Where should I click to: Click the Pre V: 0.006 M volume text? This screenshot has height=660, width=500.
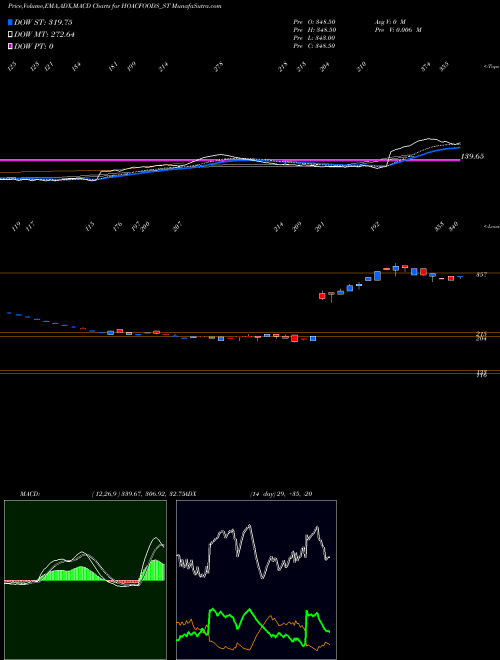pos(397,30)
